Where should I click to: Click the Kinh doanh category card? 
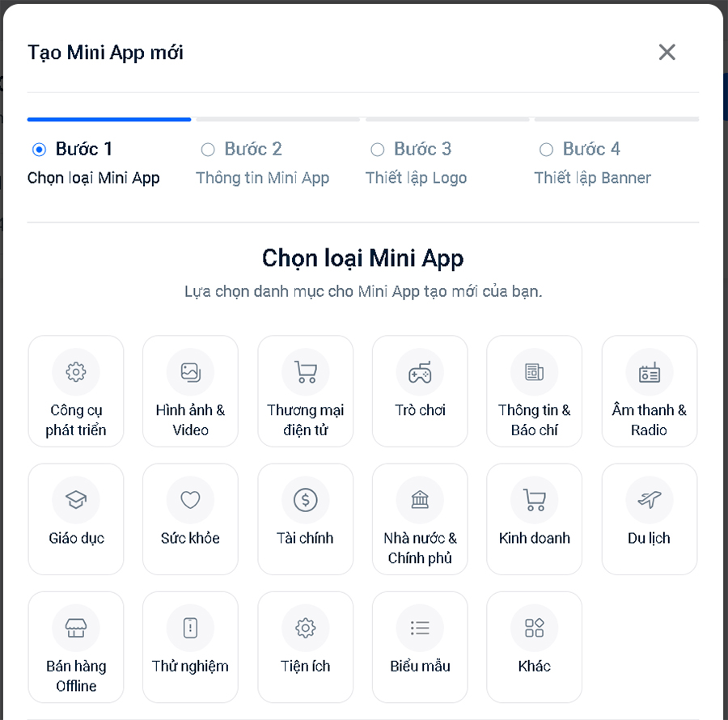pyautogui.click(x=534, y=519)
